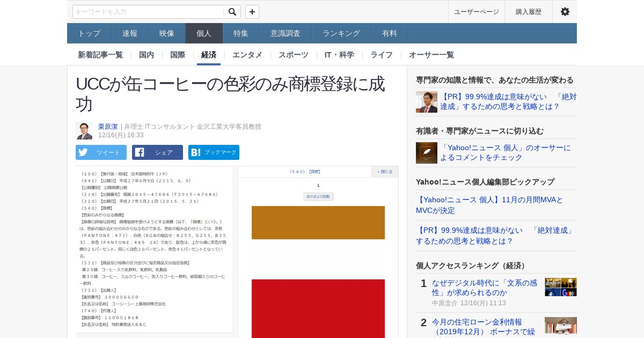This screenshot has height=338, width=644.
Task: Click 個人アクセスランキング（経済） heading
Action: (x=472, y=266)
